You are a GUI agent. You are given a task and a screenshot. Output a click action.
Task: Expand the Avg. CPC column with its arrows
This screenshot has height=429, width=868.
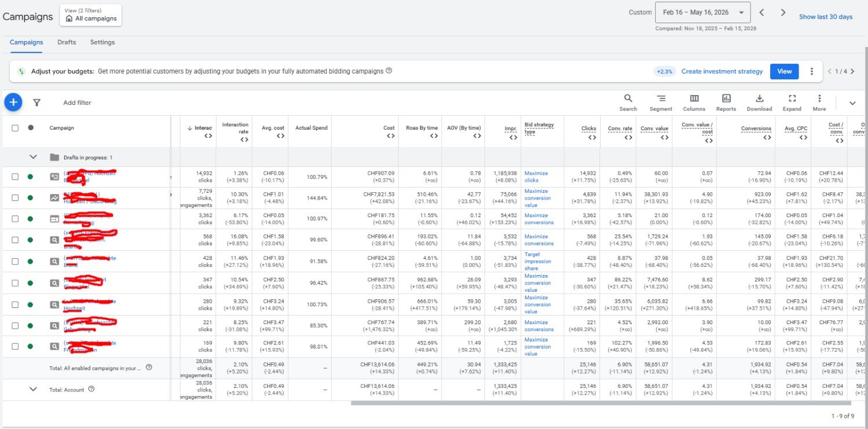point(803,137)
